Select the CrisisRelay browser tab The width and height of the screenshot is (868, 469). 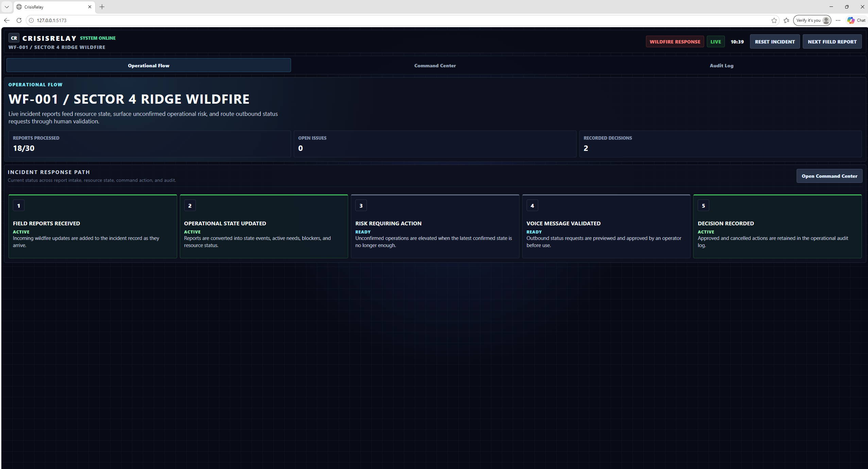[54, 7]
